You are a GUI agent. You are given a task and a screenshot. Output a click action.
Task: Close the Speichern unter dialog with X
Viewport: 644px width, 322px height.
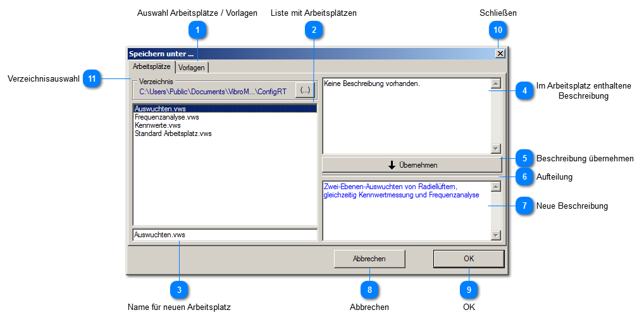pos(500,54)
